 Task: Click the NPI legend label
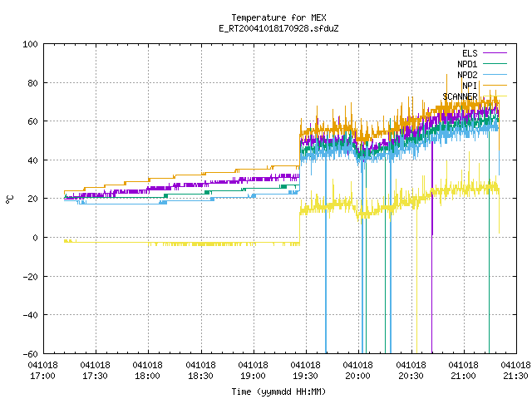[470, 86]
